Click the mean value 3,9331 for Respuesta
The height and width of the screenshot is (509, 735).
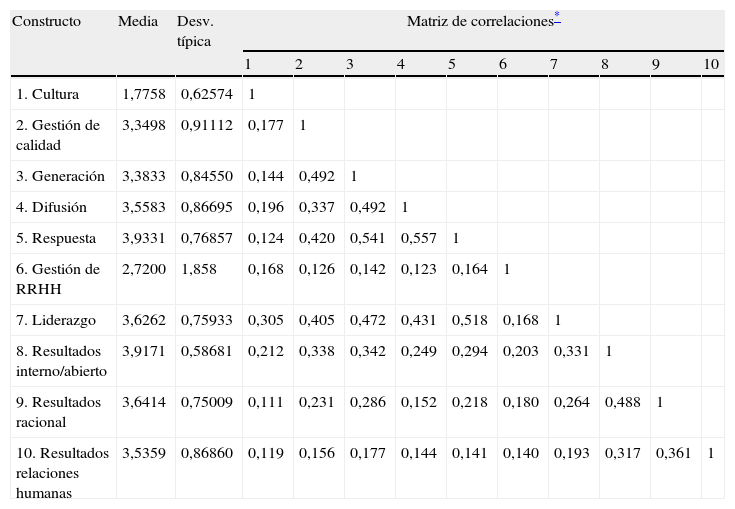[141, 240]
